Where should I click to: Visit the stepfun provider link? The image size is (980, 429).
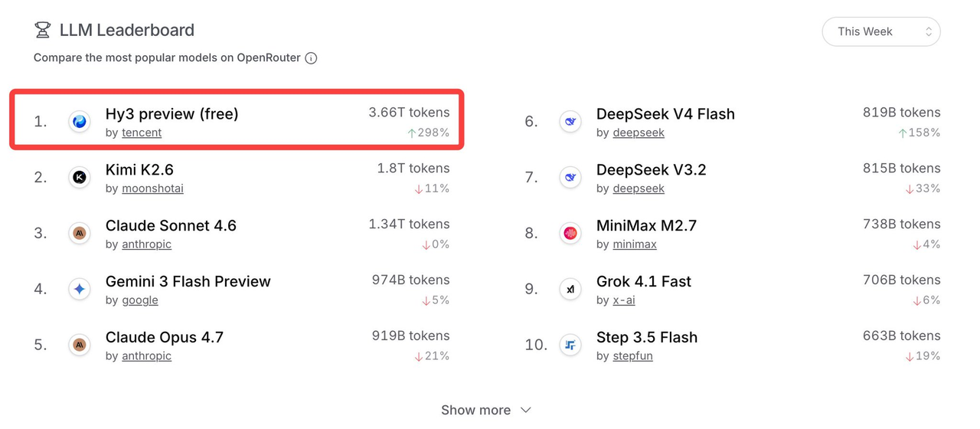click(632, 356)
